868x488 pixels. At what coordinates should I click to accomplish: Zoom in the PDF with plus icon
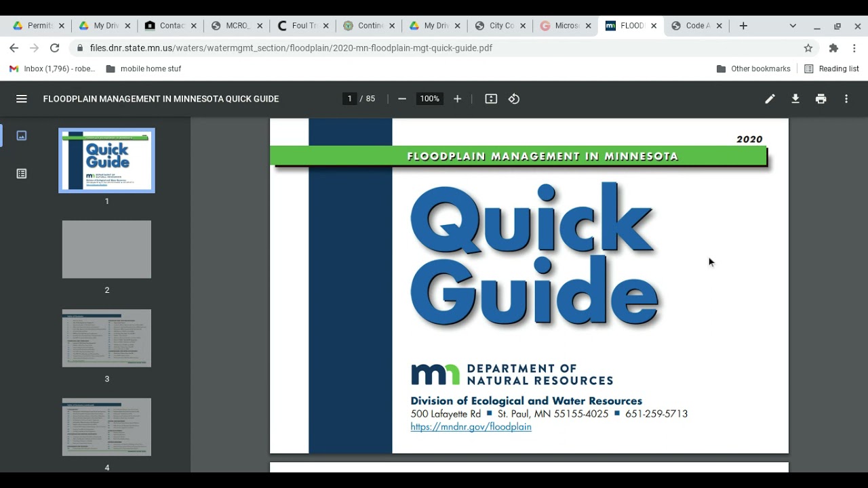[458, 99]
